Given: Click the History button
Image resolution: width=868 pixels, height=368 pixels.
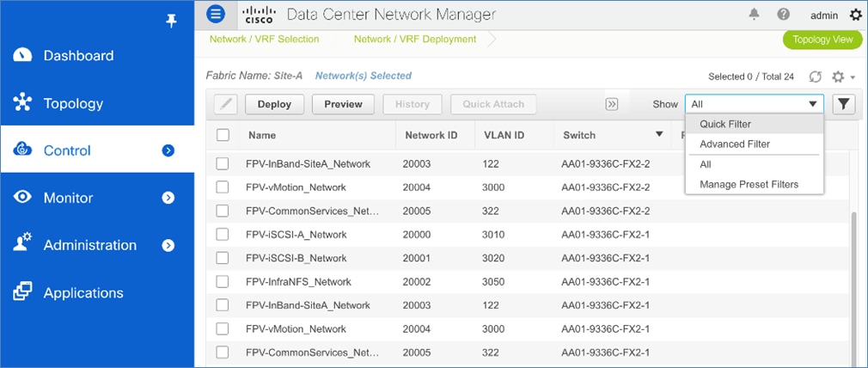Looking at the screenshot, I should coord(412,104).
